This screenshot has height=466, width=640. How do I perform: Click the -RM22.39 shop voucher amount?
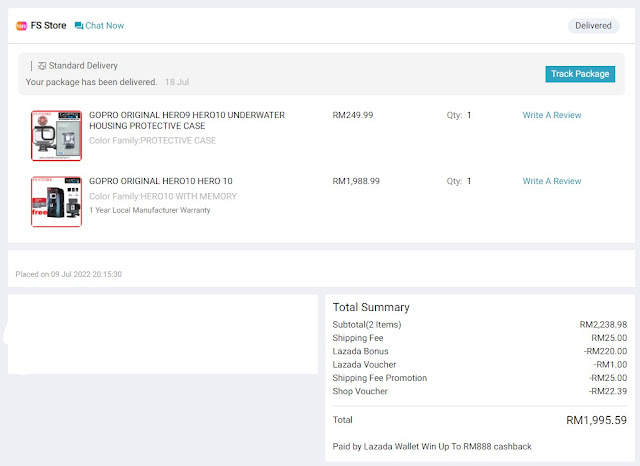point(608,391)
